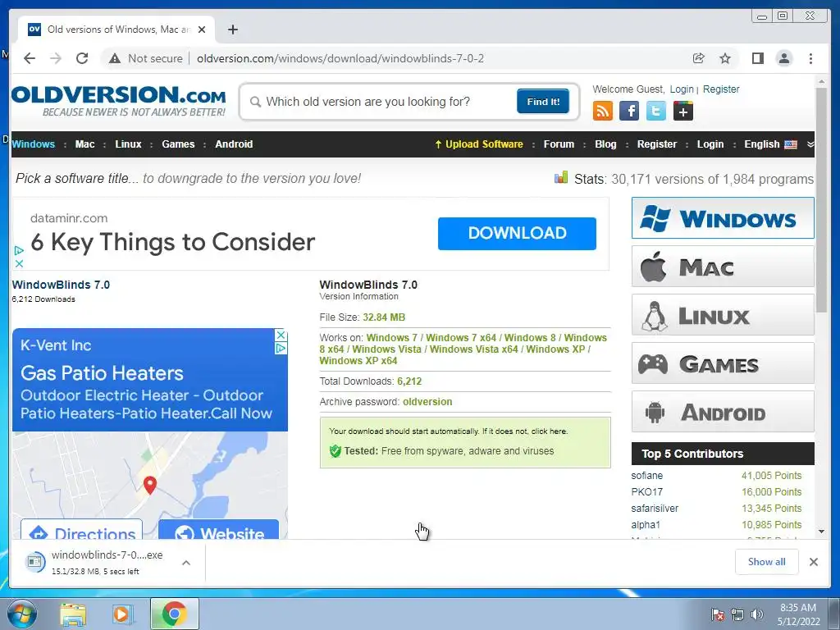Viewport: 840px width, 630px height.
Task: Open the Forum menu item
Action: pyautogui.click(x=559, y=144)
